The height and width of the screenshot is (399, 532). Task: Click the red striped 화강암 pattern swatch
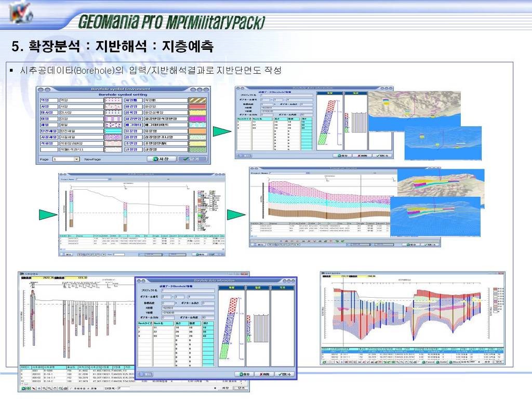click(197, 107)
